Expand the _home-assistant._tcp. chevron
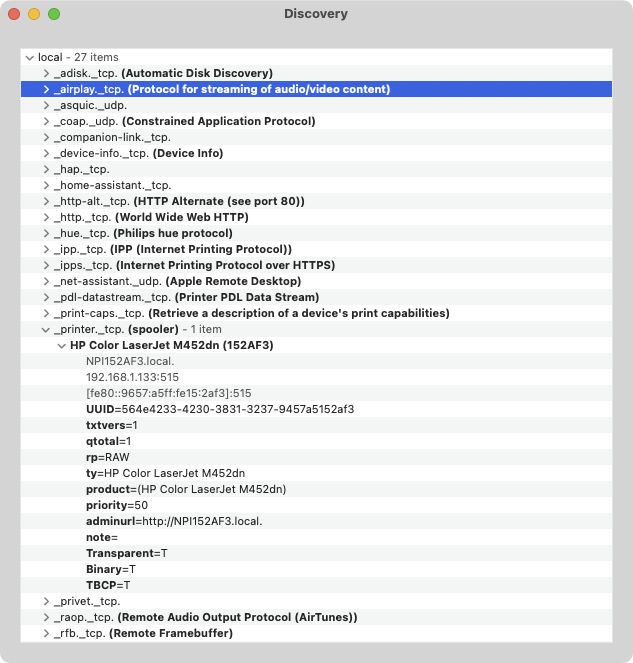This screenshot has height=663, width=633. click(46, 185)
